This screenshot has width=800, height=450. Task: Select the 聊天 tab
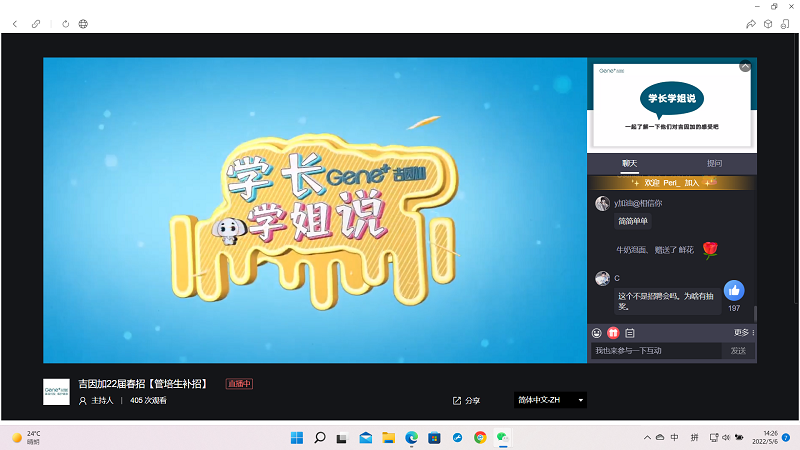(629, 163)
